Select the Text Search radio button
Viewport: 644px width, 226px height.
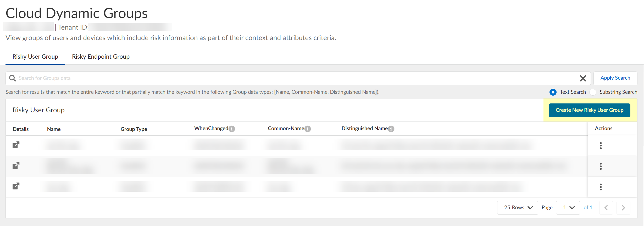(553, 92)
